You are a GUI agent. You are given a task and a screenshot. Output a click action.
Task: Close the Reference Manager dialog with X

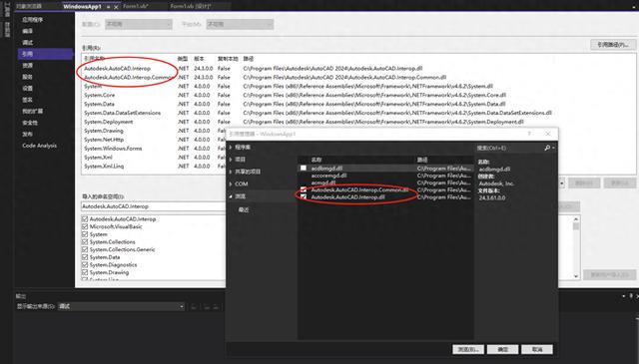click(548, 134)
